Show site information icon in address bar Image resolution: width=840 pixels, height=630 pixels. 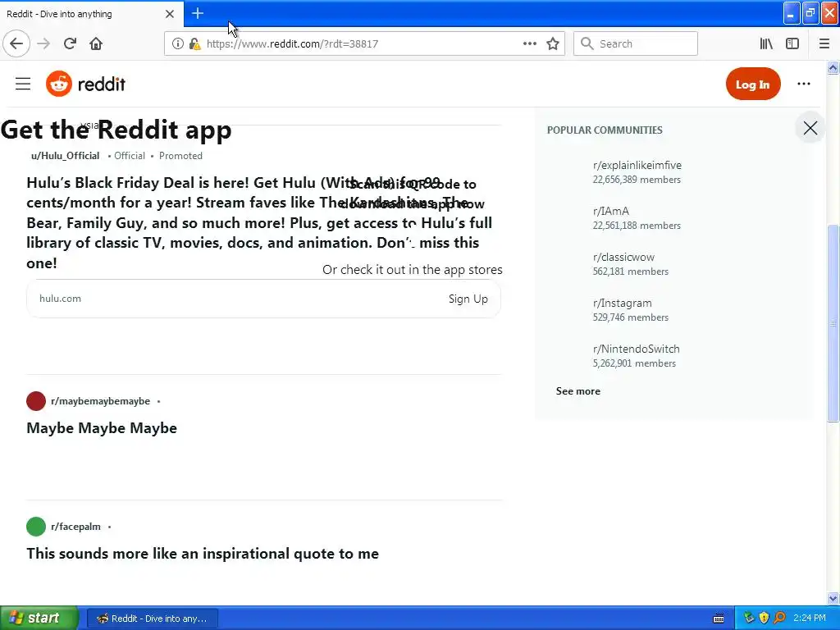click(177, 44)
